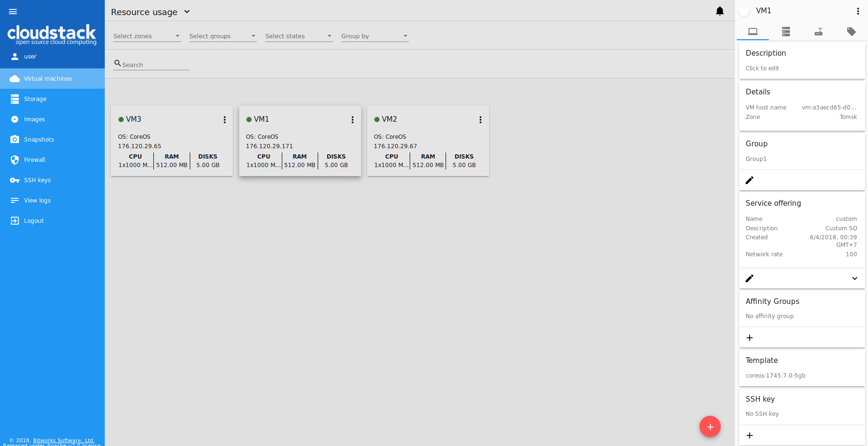Image resolution: width=868 pixels, height=446 pixels.
Task: Click the pencil icon to edit Group
Action: (750, 180)
